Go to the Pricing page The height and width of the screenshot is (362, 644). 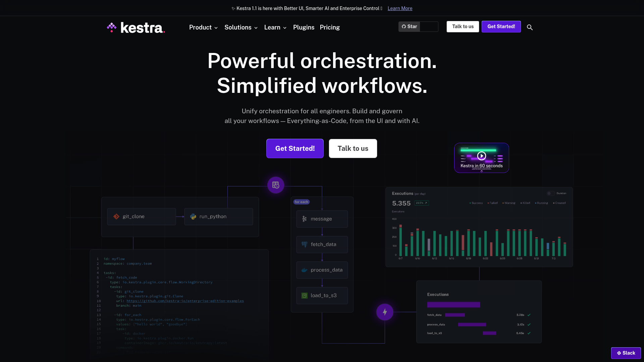tap(330, 27)
